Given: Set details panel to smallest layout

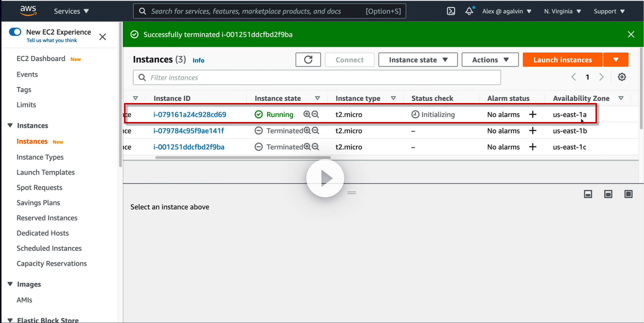Looking at the screenshot, I should (x=588, y=194).
